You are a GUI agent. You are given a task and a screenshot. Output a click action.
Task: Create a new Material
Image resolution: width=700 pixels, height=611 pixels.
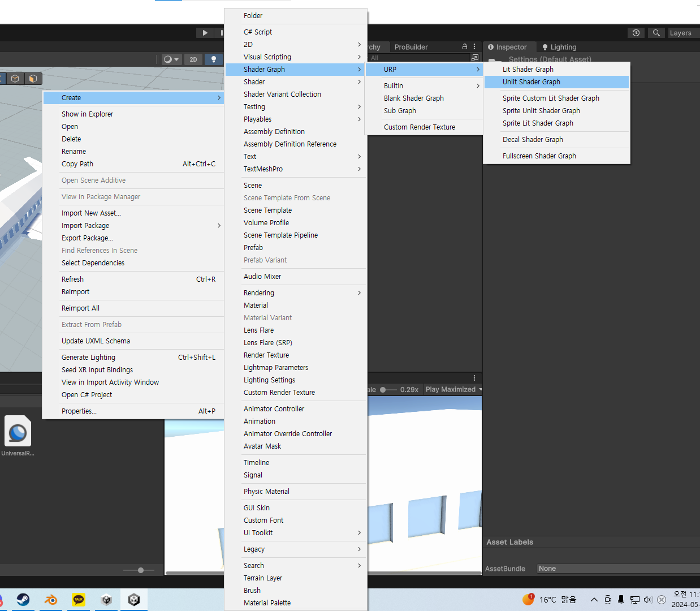(x=296, y=305)
